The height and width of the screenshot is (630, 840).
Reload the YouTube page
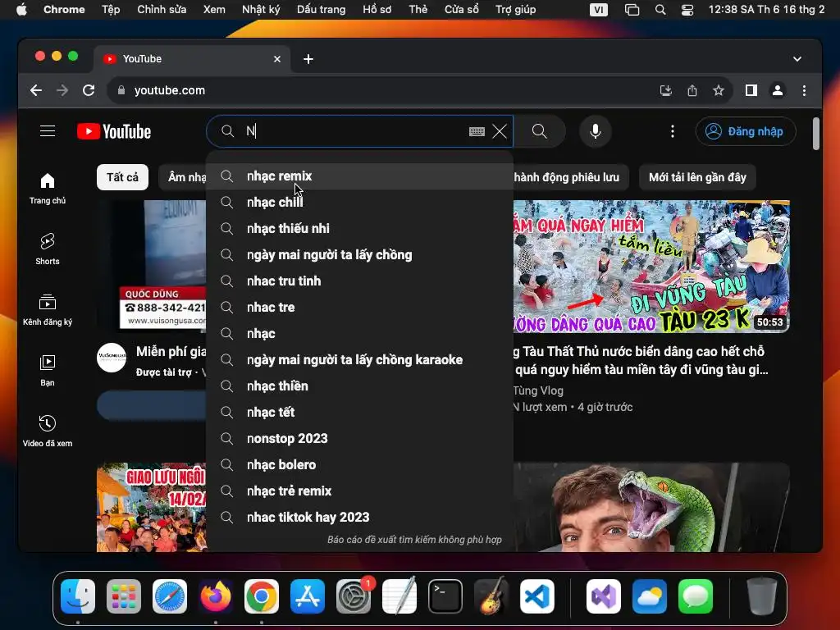(x=89, y=90)
